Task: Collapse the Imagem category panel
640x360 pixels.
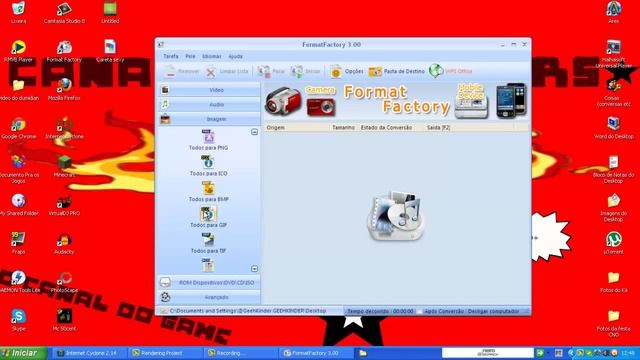Action: click(209, 119)
